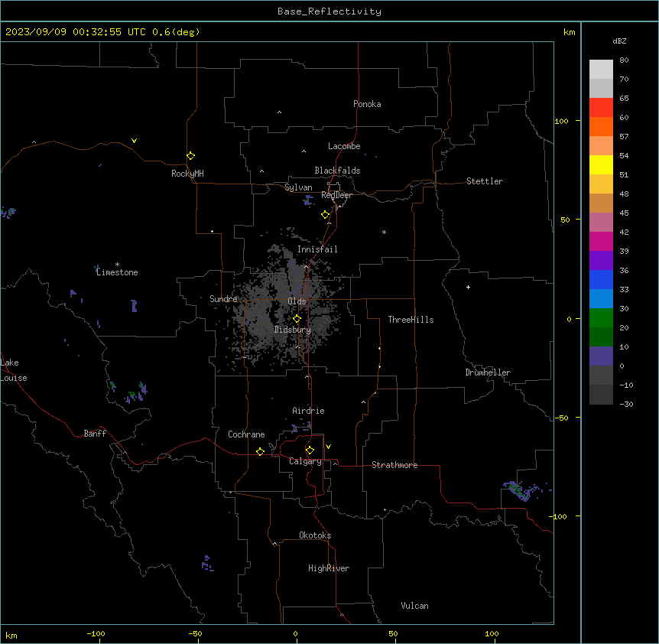
Task: Click the yellow diamond marker beside Cochrane
Action: pyautogui.click(x=260, y=451)
